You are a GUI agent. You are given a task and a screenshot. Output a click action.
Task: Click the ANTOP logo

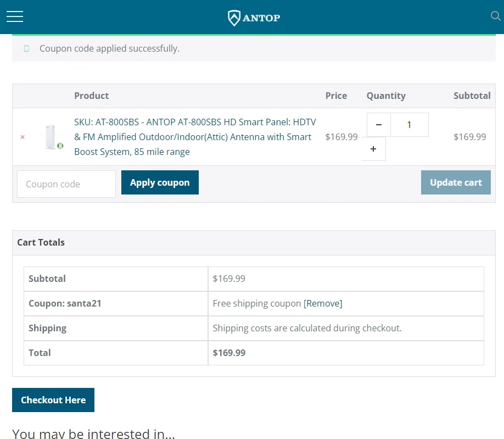(254, 18)
